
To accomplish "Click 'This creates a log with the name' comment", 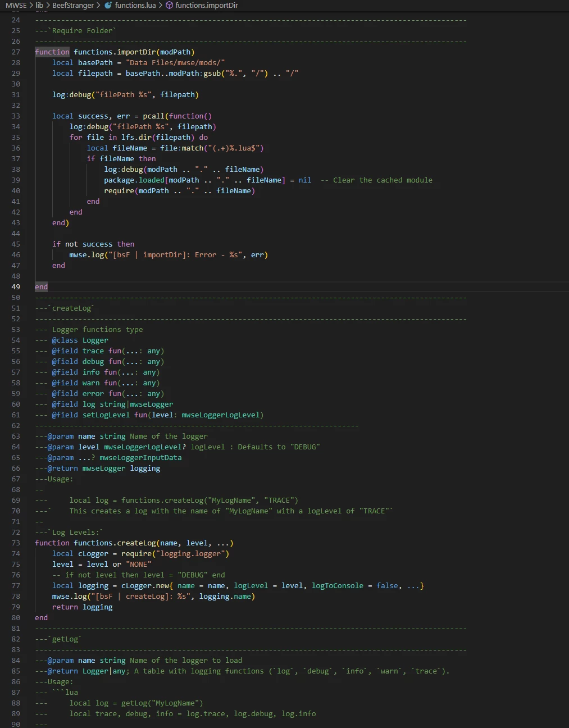I will (139, 511).
